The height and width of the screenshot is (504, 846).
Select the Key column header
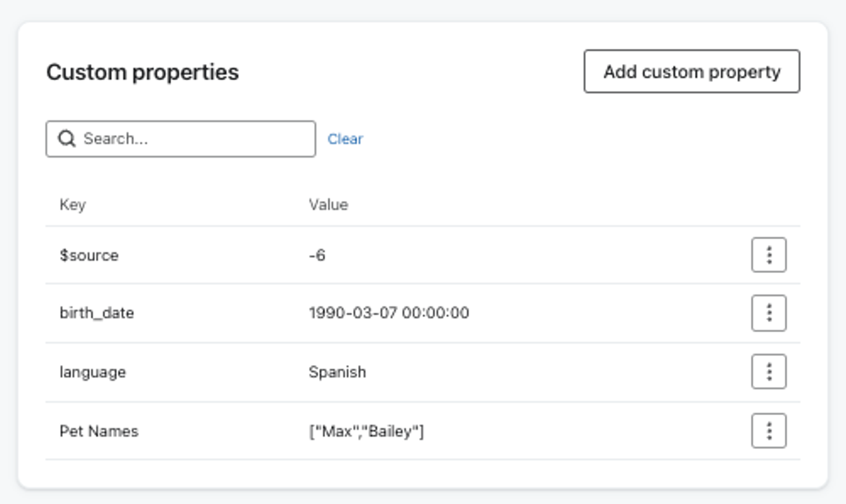(x=72, y=204)
